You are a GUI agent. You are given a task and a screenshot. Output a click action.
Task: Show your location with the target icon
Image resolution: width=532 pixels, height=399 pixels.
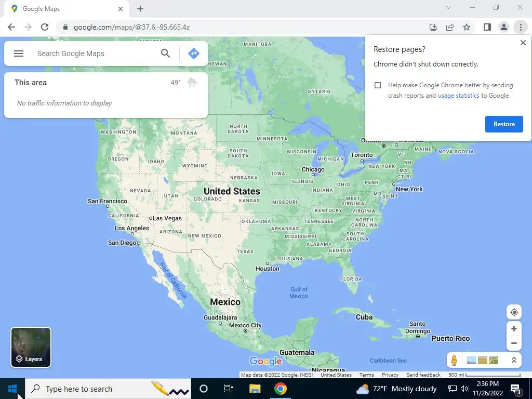(514, 312)
